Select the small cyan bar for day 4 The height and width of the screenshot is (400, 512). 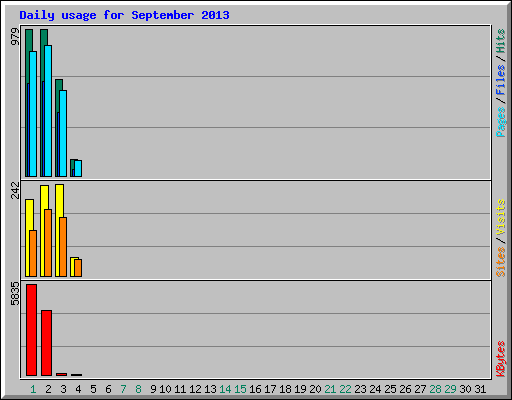click(x=78, y=169)
